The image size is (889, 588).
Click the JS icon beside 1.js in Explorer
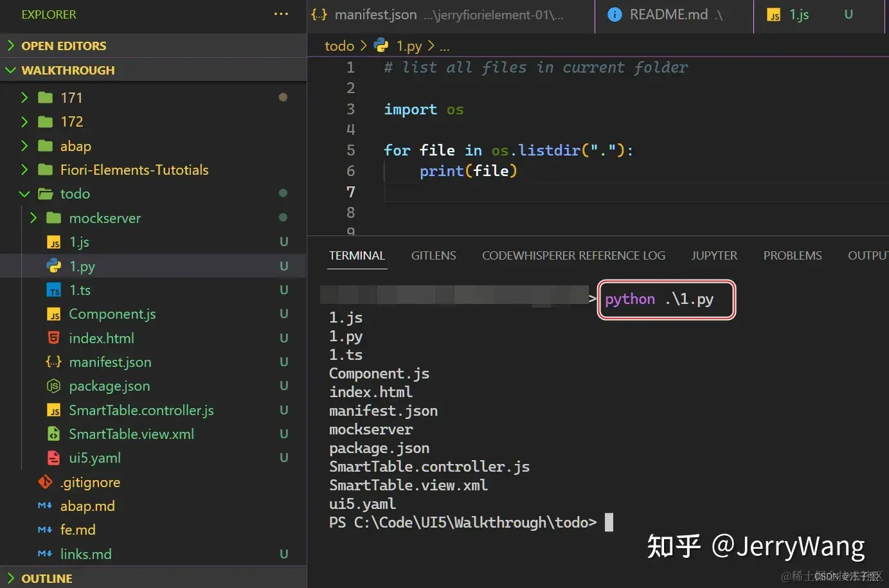click(54, 242)
